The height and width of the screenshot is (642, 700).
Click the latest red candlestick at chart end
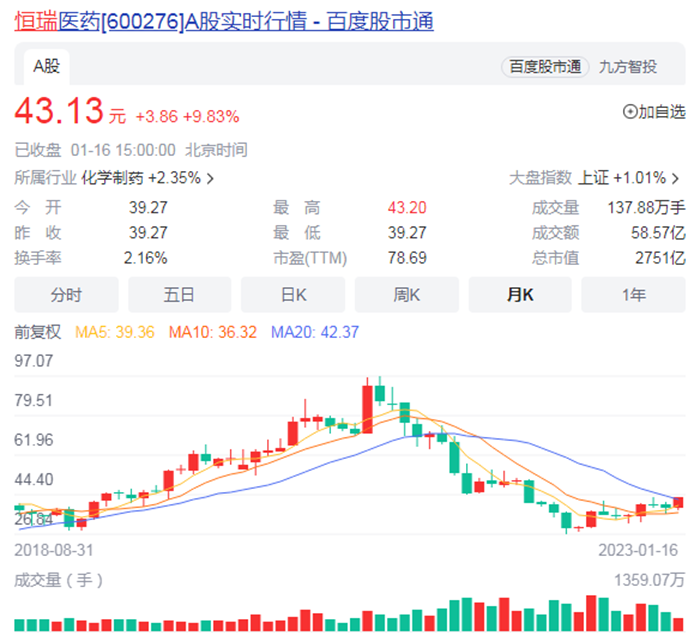pos(678,502)
